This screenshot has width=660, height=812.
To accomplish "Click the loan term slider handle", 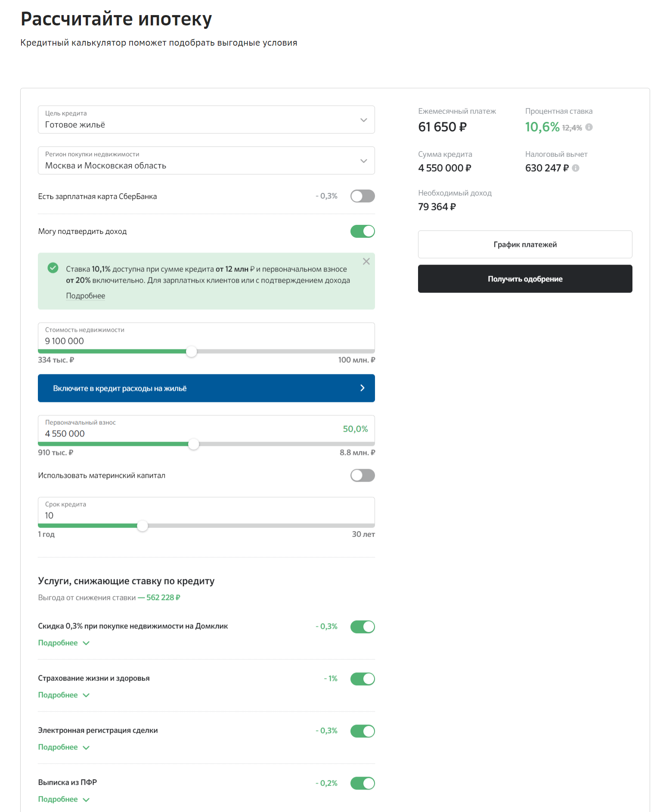I will coord(143,526).
